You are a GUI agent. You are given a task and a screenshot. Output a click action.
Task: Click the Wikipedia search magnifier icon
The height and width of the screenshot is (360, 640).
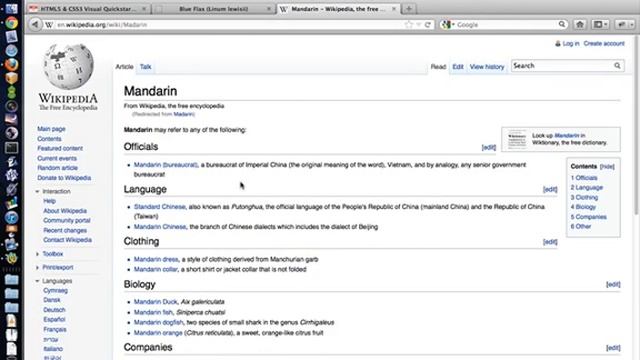[617, 66]
